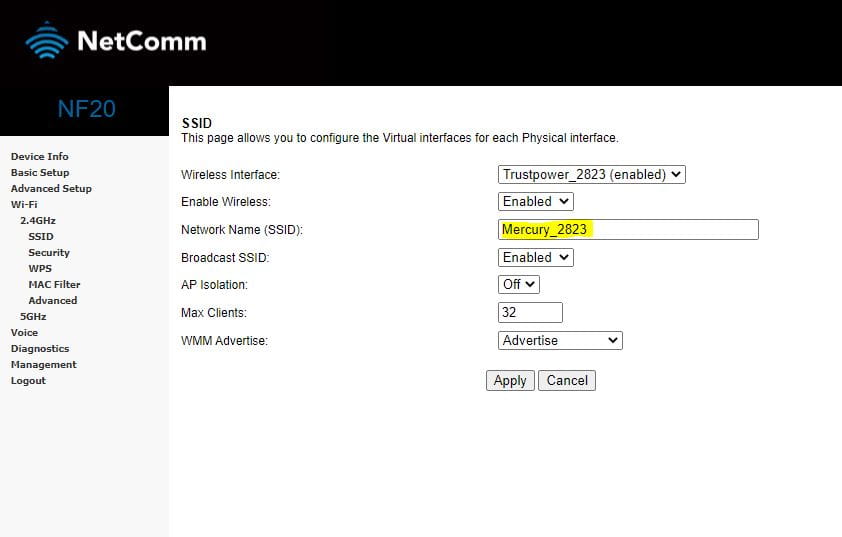Viewport: 842px width, 537px height.
Task: Click the NetComm logo icon
Action: coord(46,41)
